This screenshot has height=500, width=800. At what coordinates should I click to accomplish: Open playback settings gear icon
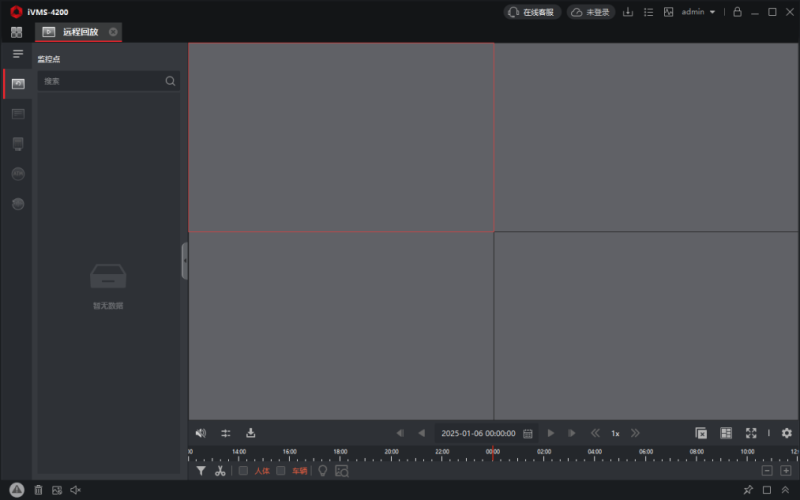(x=786, y=433)
